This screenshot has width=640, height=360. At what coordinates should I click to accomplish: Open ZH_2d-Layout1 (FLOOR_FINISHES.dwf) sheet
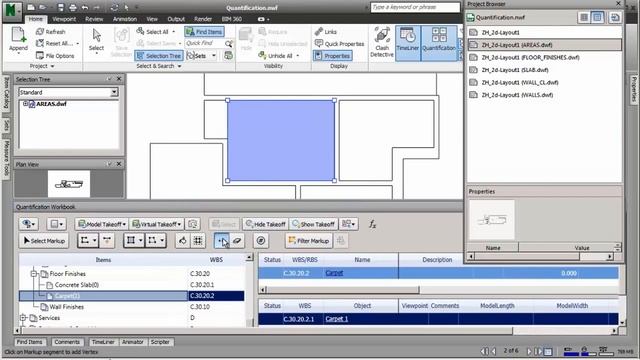530,58
